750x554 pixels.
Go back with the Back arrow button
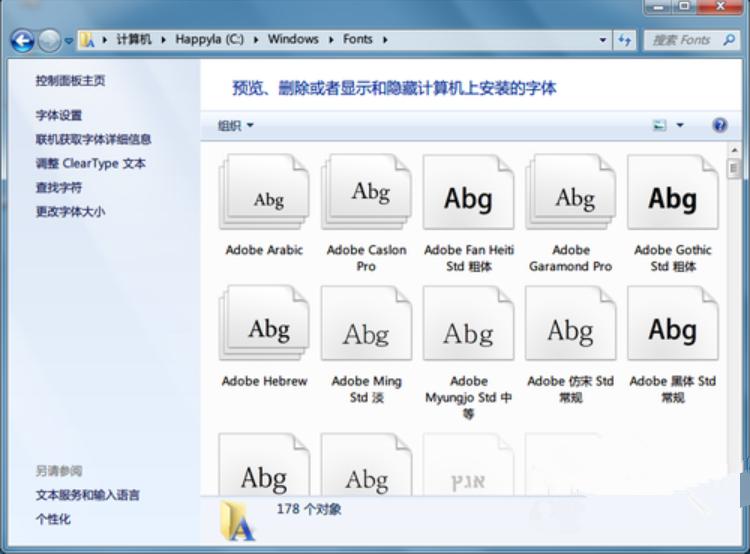(22, 41)
